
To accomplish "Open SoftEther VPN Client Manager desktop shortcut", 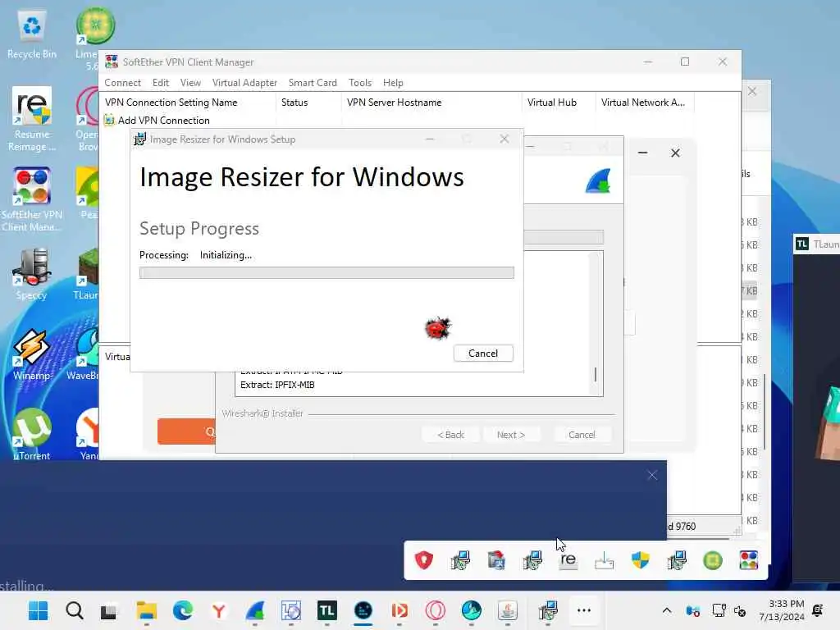I will point(32,199).
